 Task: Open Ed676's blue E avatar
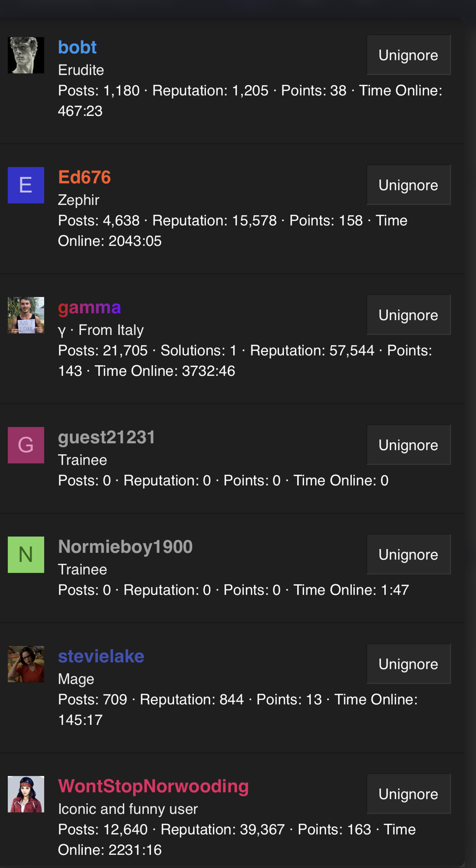(x=26, y=185)
